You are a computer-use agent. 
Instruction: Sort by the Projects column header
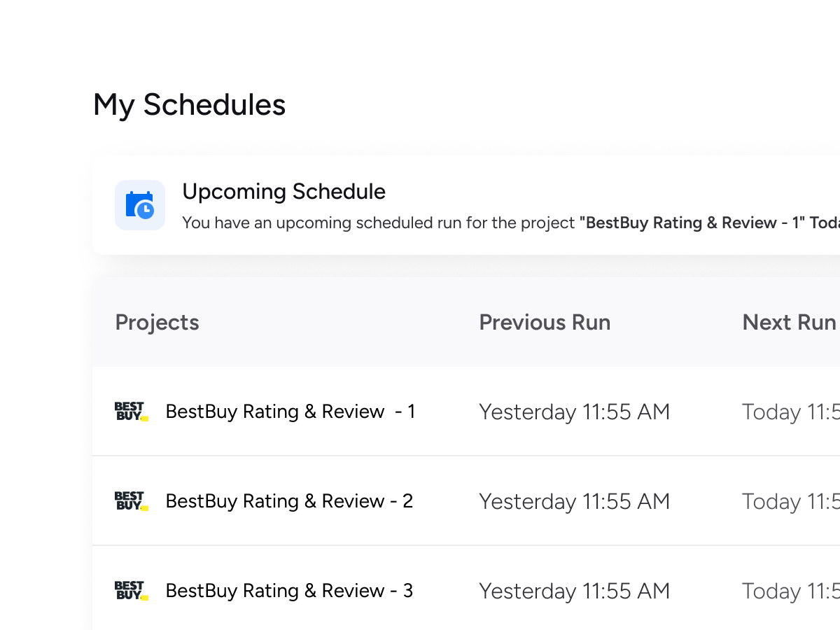(x=157, y=322)
